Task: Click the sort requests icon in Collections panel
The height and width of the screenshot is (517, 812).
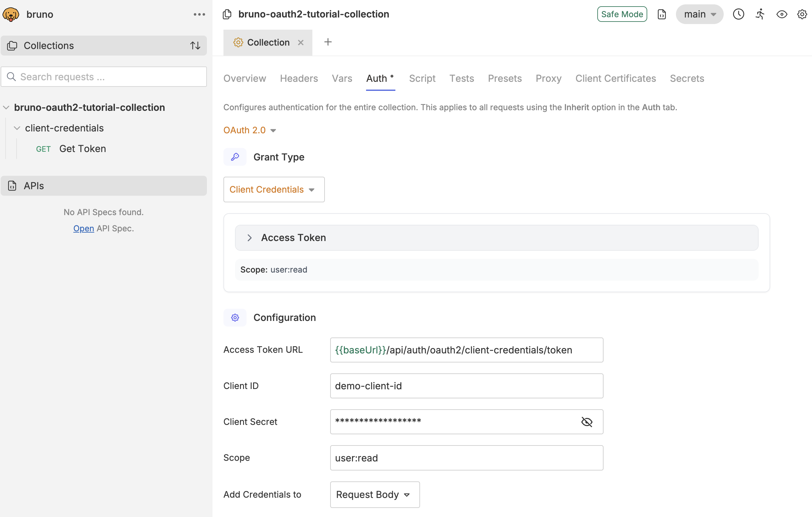Action: pyautogui.click(x=195, y=46)
